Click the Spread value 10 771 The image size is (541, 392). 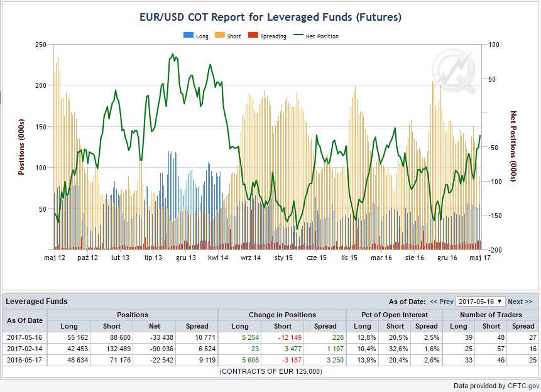[x=205, y=337]
